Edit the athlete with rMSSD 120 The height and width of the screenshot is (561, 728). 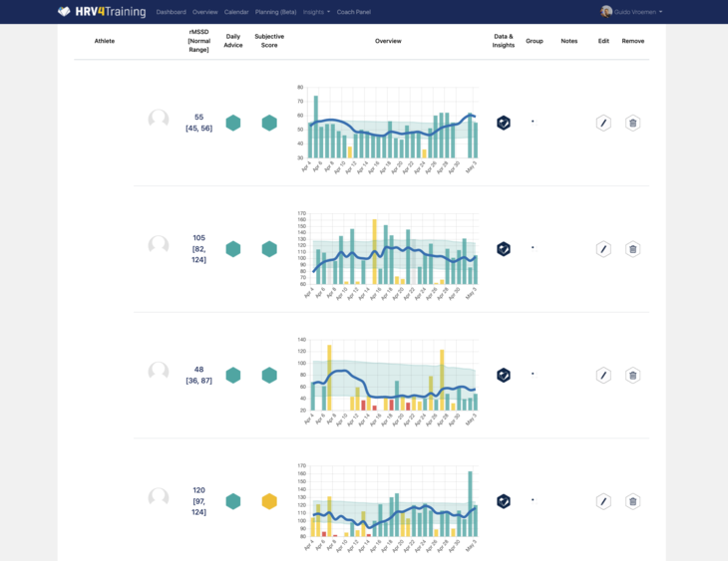(603, 501)
